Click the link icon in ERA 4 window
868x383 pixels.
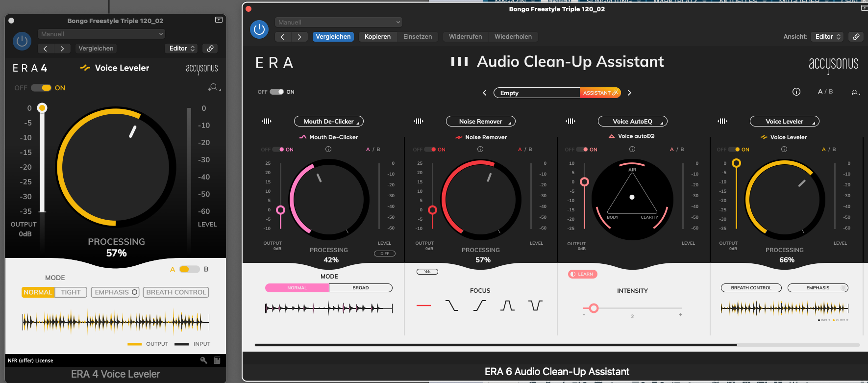click(210, 49)
